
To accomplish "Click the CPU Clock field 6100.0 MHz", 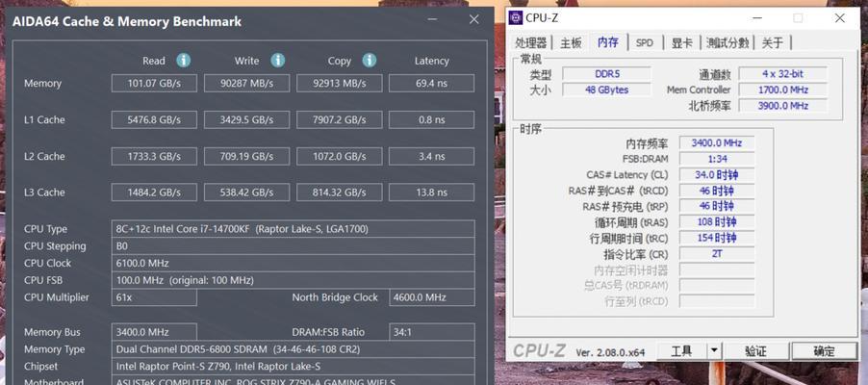I will pyautogui.click(x=293, y=263).
